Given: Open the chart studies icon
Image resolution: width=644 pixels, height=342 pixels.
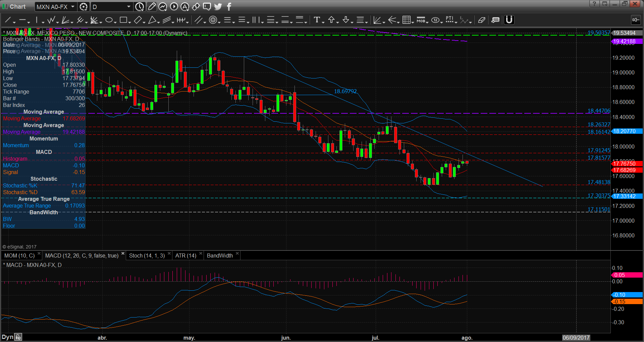Looking at the screenshot, I should tap(163, 6).
